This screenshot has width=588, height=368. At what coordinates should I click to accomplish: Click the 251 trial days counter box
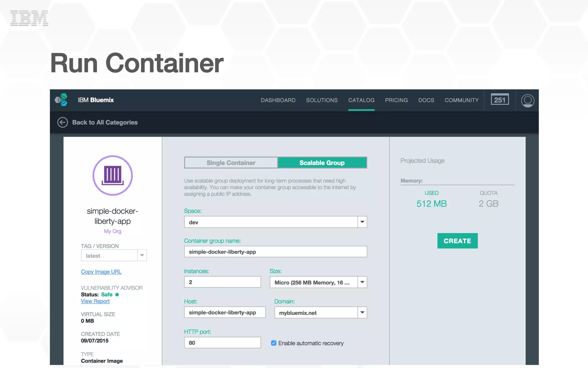500,99
